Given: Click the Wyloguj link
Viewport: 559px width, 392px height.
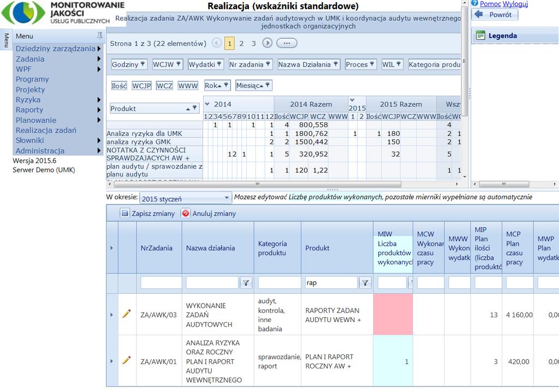Looking at the screenshot, I should coord(515,4).
